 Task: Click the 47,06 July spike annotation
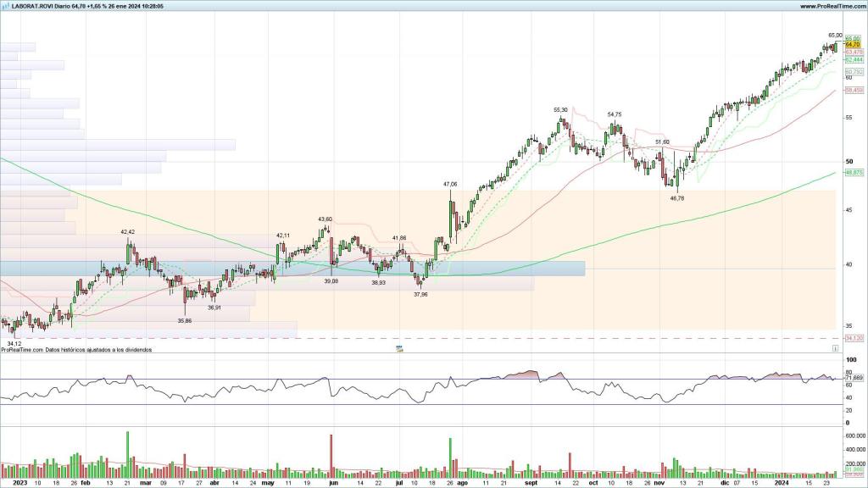pos(450,184)
